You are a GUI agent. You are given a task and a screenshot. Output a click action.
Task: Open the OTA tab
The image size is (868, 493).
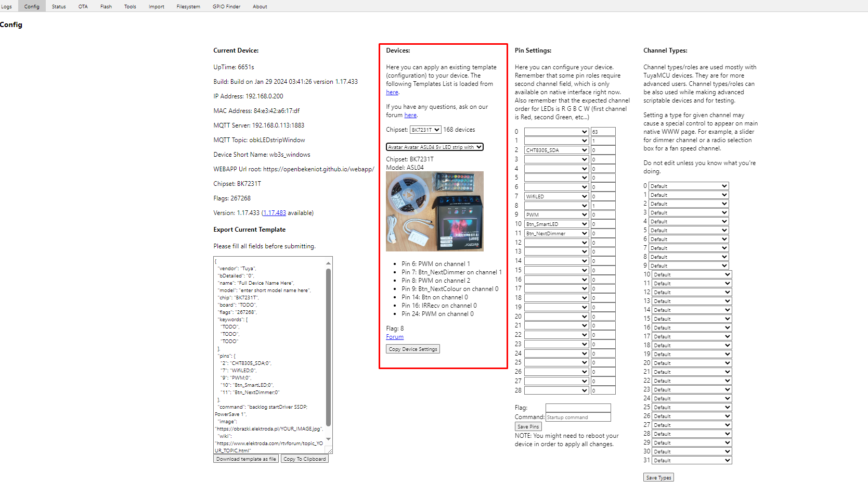click(x=83, y=6)
